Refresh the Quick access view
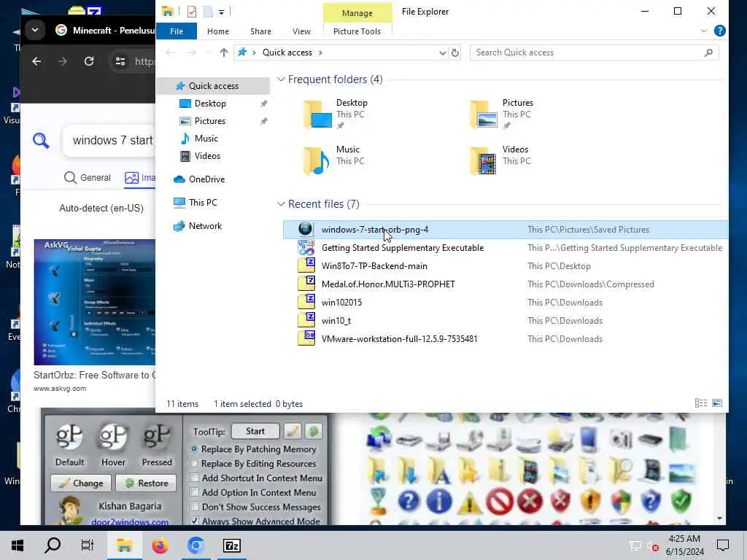 (455, 52)
